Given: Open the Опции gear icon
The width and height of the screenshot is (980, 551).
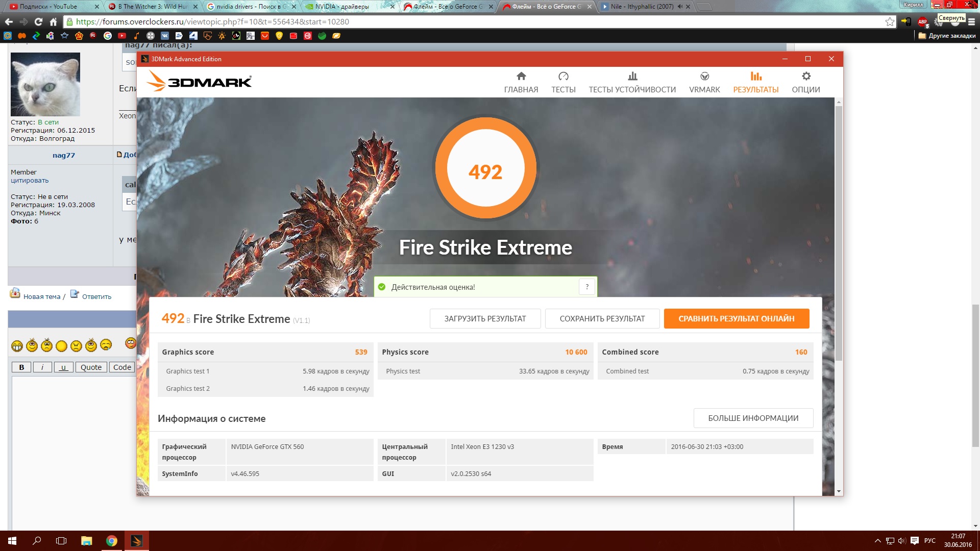Looking at the screenshot, I should pyautogui.click(x=806, y=77).
